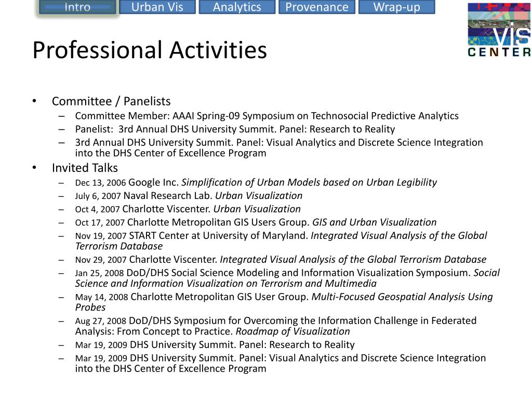Select the Committee / Panelists heading
The image size is (532, 399).
[x=111, y=101]
